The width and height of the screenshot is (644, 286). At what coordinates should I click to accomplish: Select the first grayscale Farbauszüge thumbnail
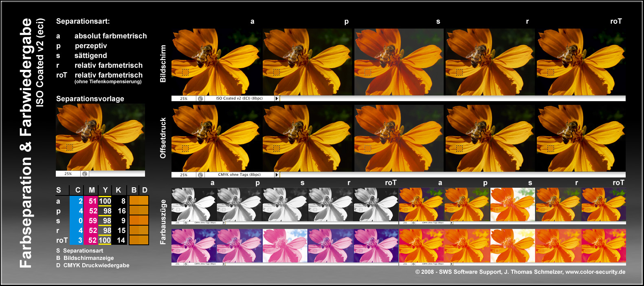pos(193,204)
